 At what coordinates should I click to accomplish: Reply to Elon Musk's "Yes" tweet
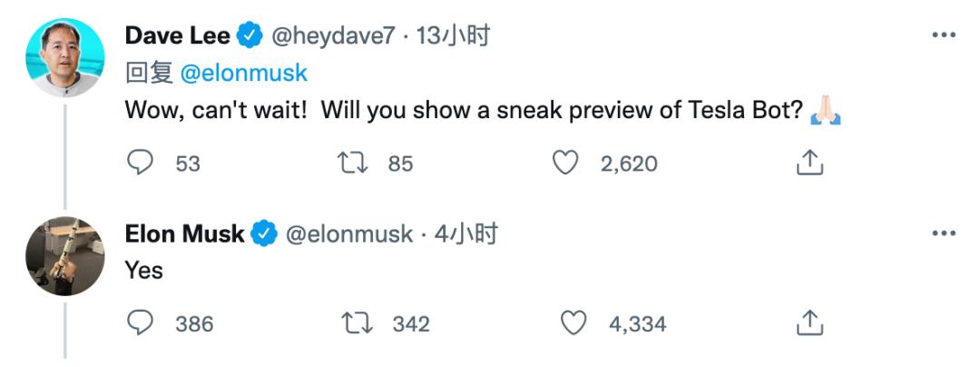(140, 323)
